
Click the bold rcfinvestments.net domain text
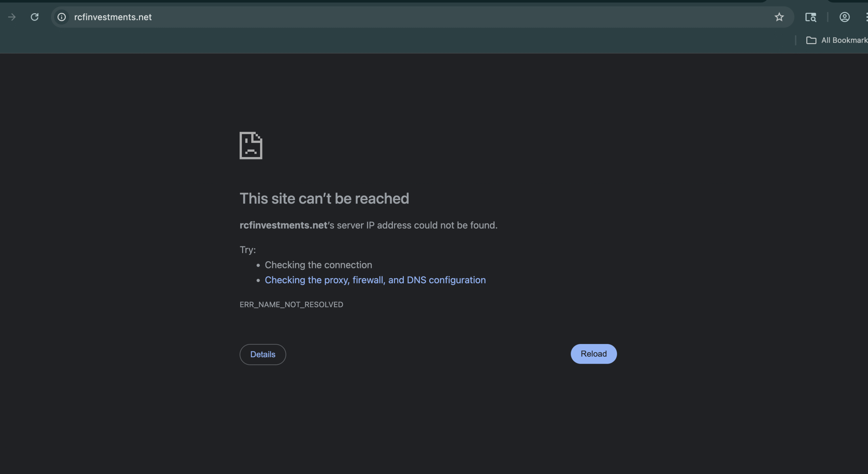click(283, 225)
